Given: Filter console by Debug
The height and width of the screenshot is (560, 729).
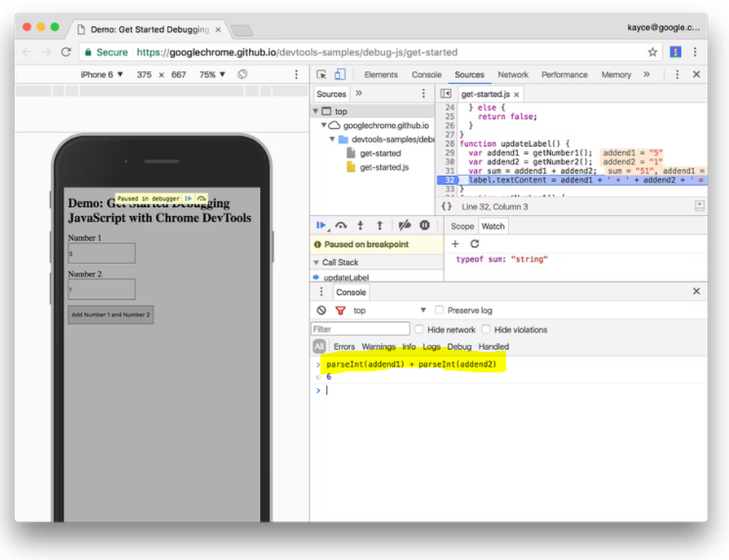Looking at the screenshot, I should tap(459, 347).
